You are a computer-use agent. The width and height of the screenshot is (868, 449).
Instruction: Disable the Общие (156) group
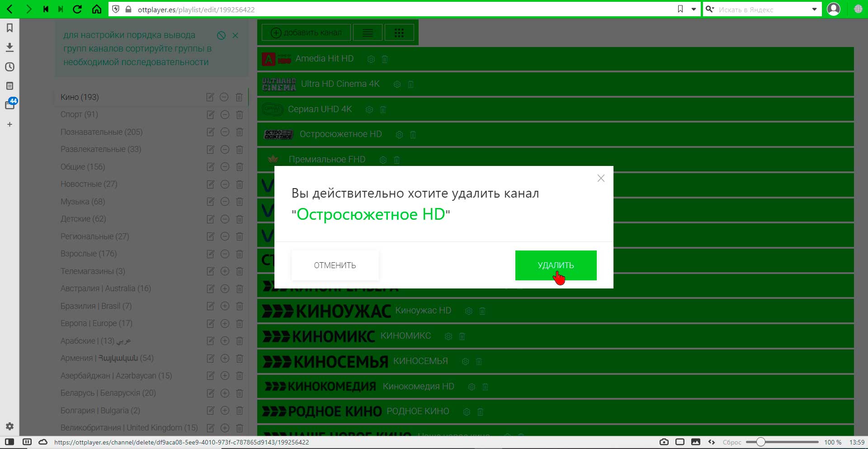pos(225,167)
